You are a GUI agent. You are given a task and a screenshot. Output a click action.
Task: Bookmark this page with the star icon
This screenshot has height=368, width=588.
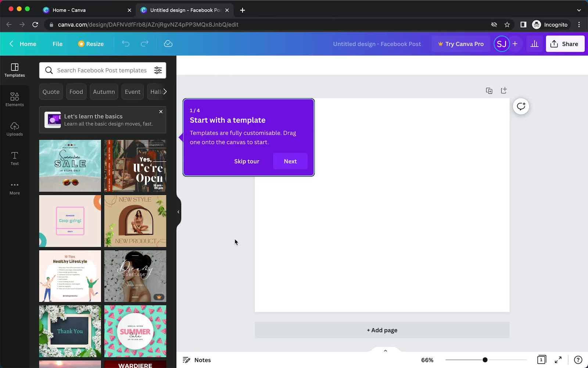(x=507, y=25)
